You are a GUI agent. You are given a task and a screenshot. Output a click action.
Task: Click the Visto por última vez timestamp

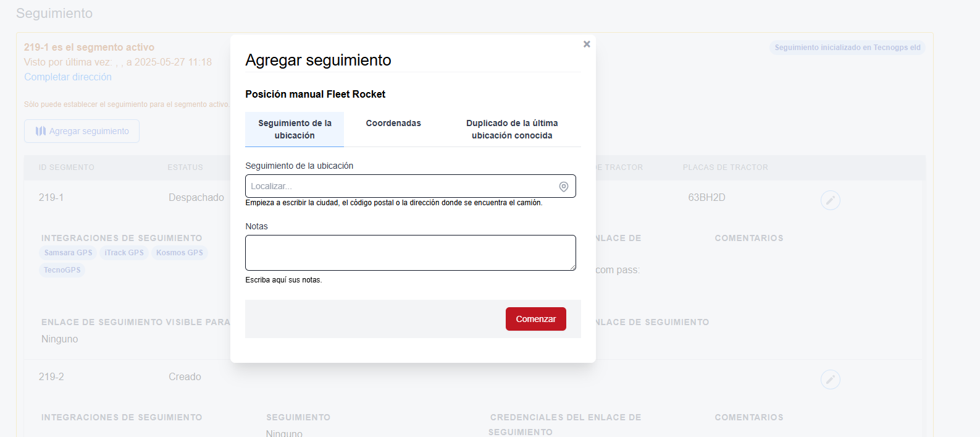[x=118, y=62]
